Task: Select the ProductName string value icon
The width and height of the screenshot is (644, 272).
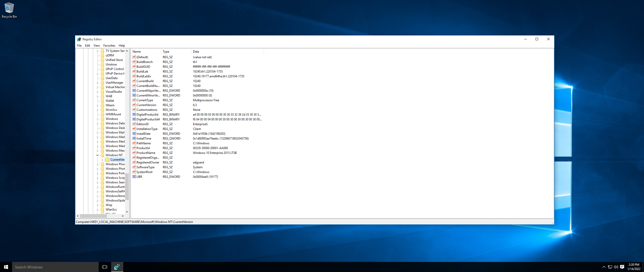Action: (134, 153)
